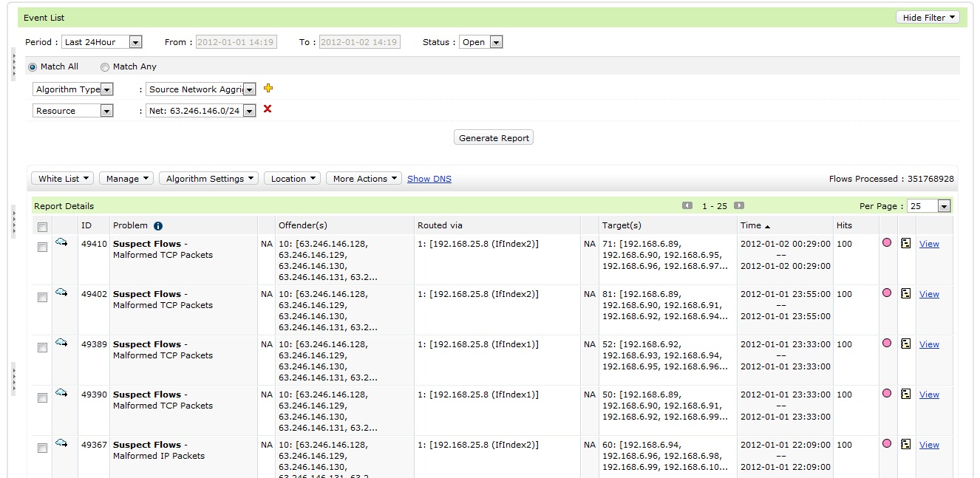980x478 pixels.
Task: Sort by Time column ascending arrow
Action: click(x=767, y=226)
